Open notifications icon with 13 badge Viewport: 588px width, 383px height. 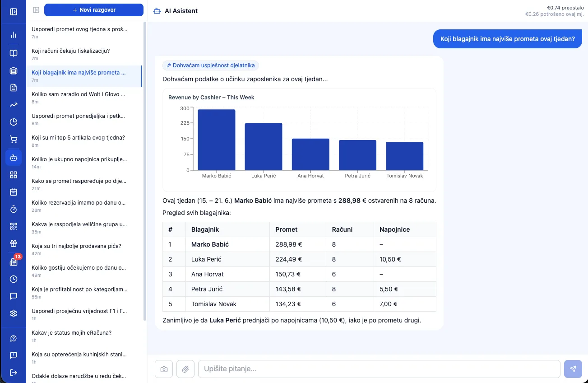point(14,262)
